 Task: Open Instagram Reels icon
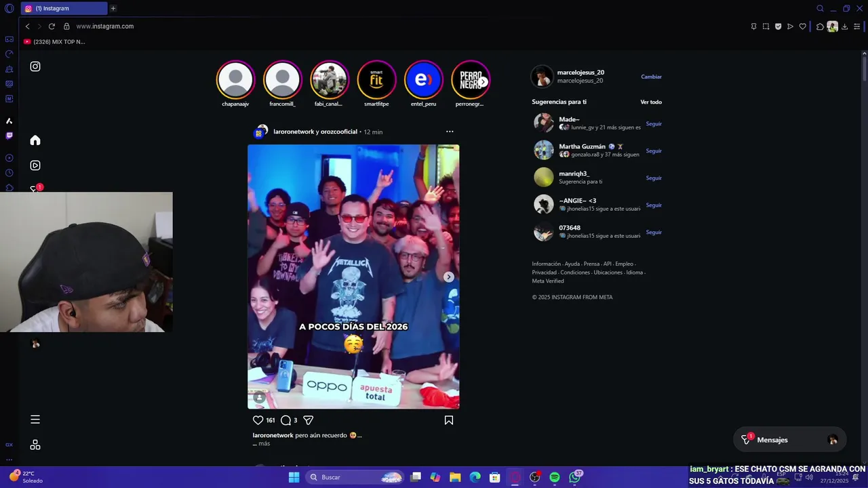point(35,165)
